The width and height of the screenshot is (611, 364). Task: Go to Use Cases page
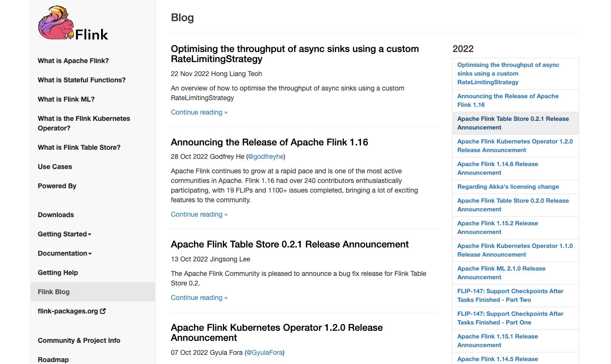55,167
